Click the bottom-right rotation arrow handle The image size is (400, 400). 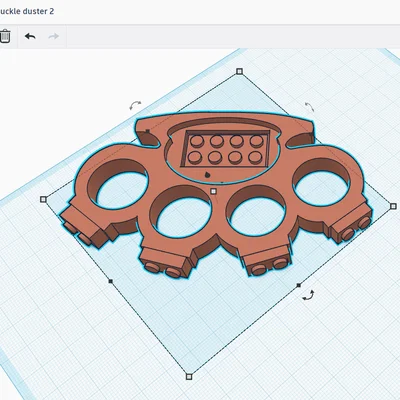point(308,295)
